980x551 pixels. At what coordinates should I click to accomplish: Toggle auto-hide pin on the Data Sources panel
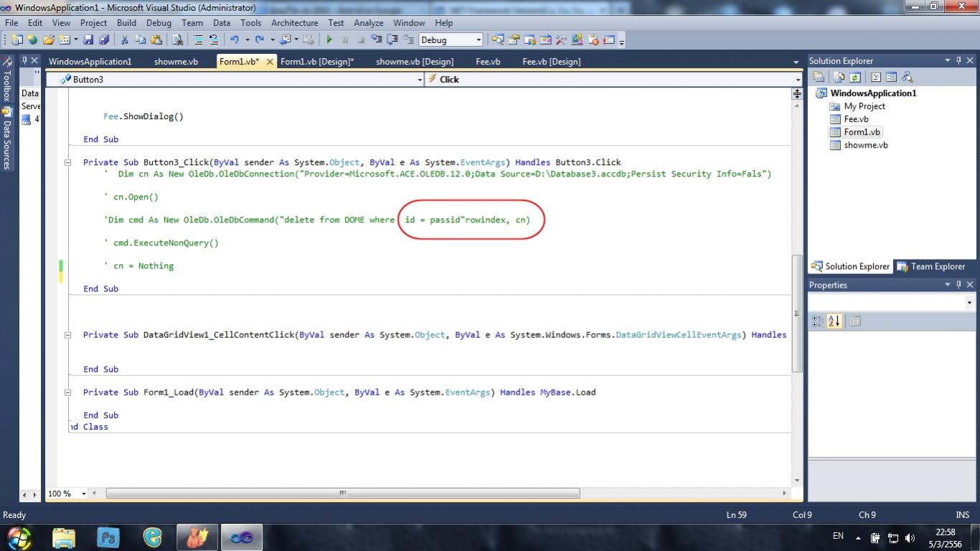pos(24,61)
